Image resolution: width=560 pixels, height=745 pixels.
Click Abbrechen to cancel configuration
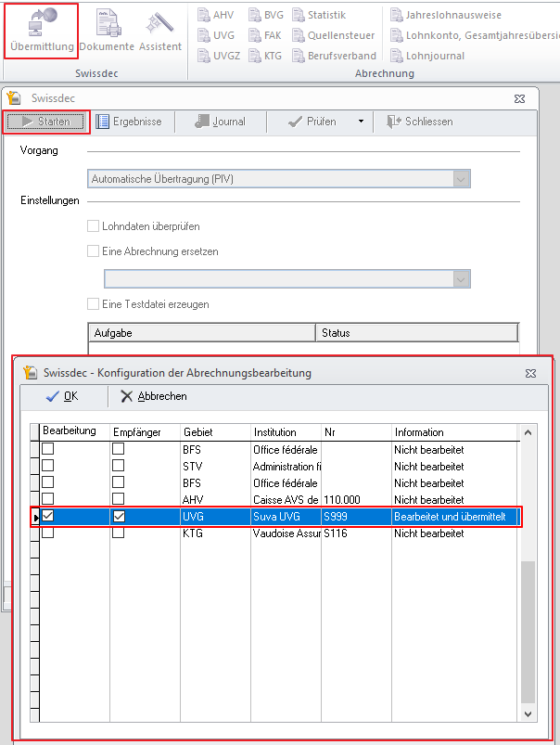(154, 396)
